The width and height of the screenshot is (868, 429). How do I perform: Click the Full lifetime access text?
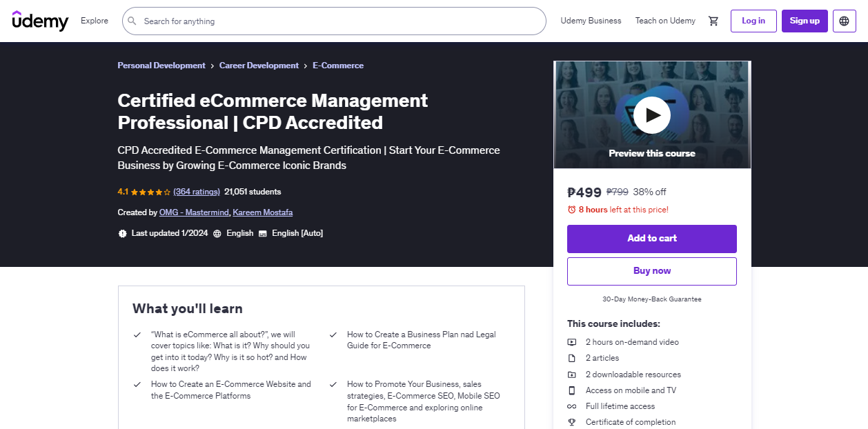(x=620, y=406)
